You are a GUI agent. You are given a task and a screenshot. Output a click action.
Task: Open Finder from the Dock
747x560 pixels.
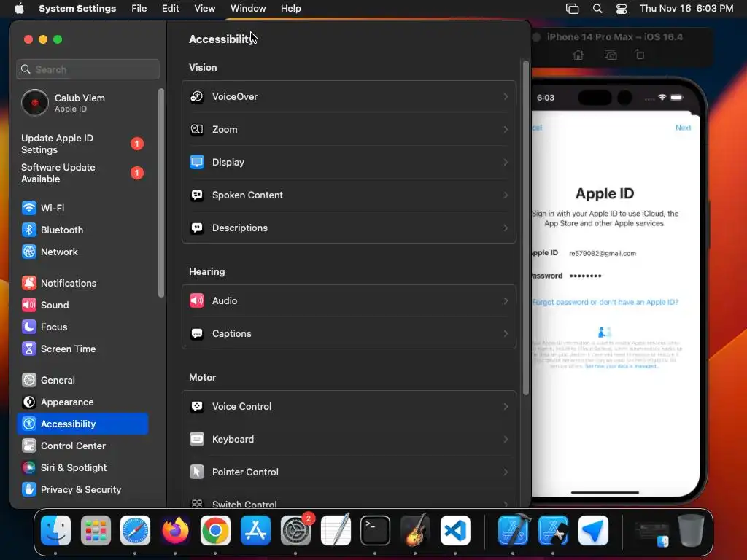pyautogui.click(x=55, y=531)
